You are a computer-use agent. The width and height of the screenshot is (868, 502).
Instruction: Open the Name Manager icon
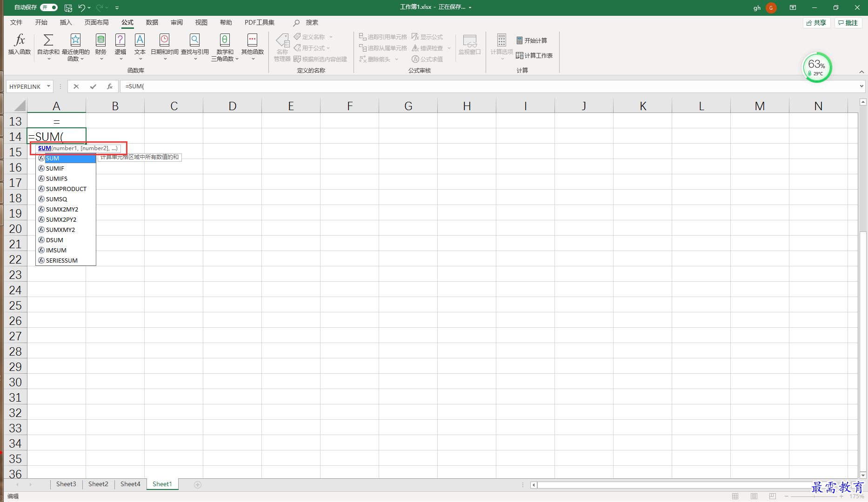tap(282, 41)
